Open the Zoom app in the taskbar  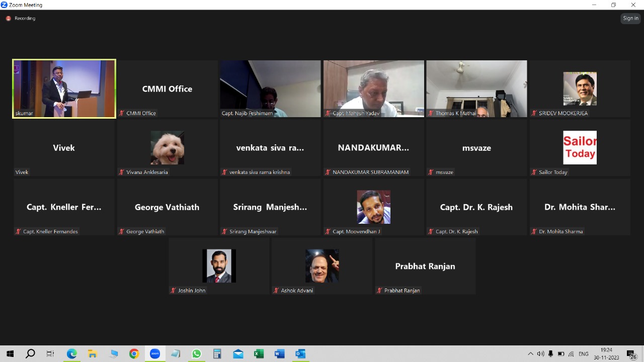[155, 354]
